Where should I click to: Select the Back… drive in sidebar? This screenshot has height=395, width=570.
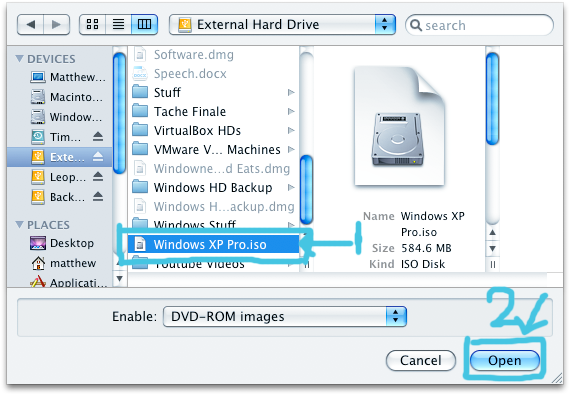click(x=58, y=197)
